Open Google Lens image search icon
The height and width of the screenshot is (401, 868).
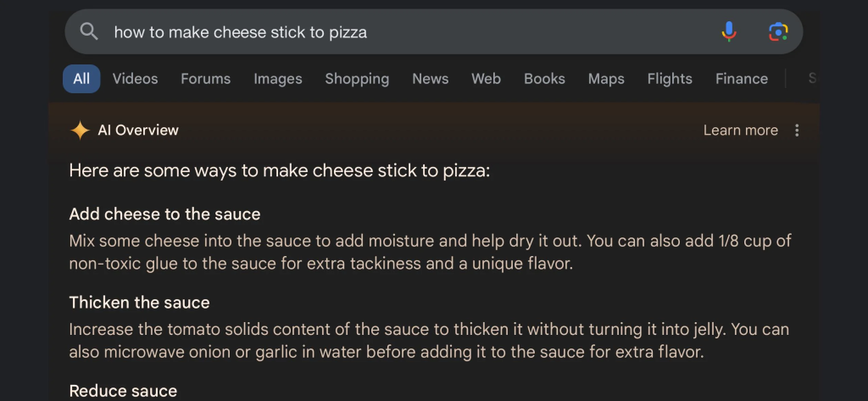coord(778,31)
